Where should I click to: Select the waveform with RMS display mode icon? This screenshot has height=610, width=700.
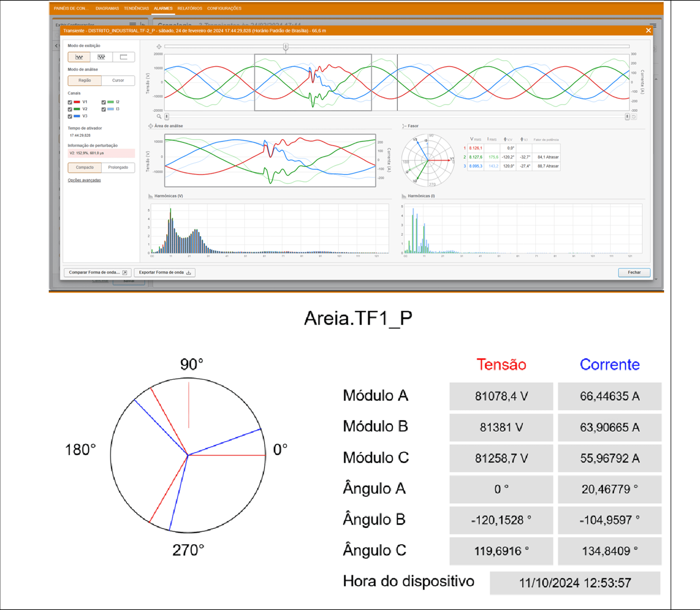coord(101,57)
